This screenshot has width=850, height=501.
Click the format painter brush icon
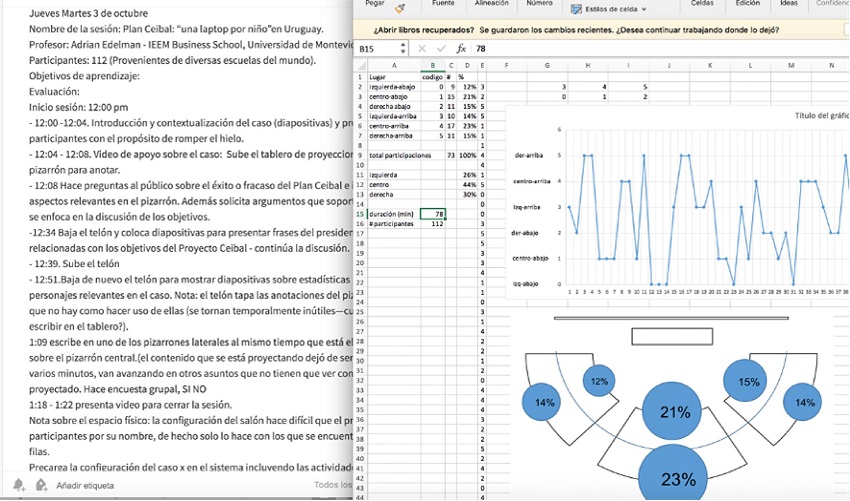click(400, 8)
